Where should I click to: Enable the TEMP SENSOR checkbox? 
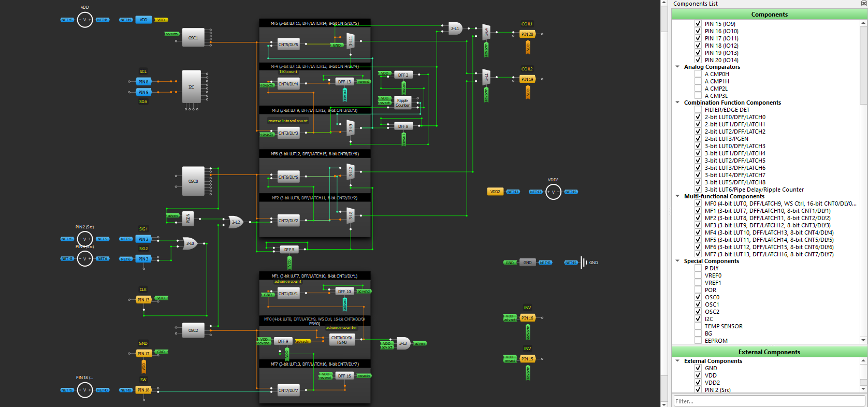coord(698,326)
